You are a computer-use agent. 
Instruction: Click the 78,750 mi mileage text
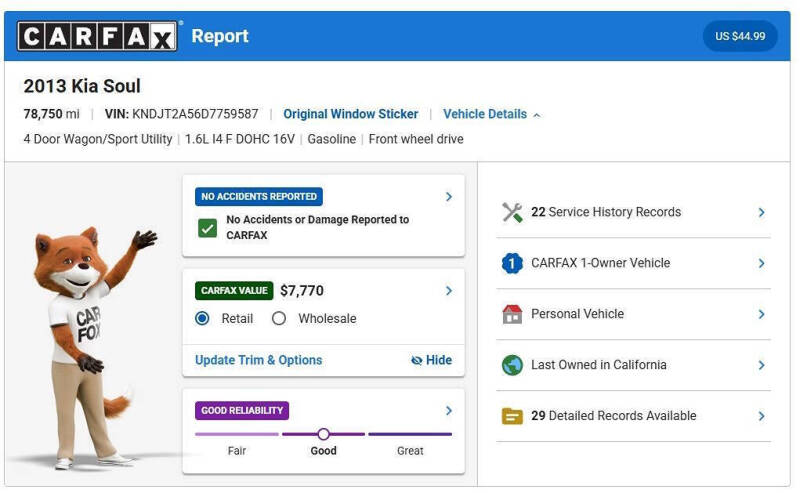52,114
